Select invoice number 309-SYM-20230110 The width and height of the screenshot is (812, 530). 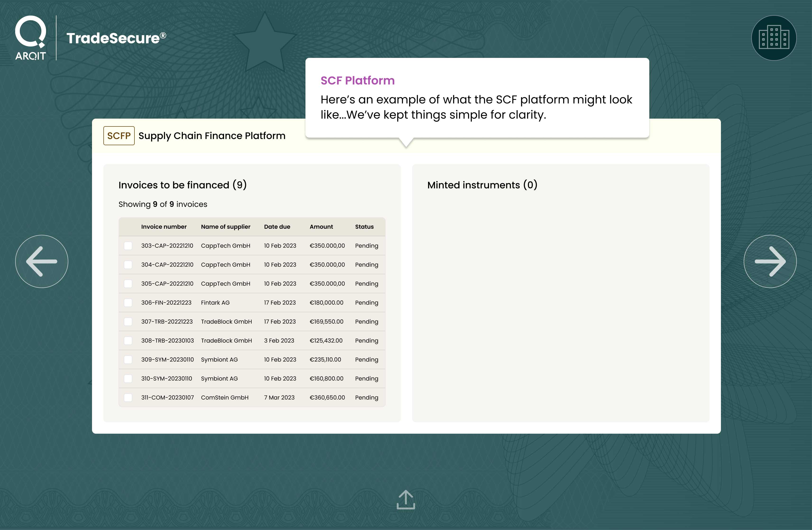tap(167, 360)
